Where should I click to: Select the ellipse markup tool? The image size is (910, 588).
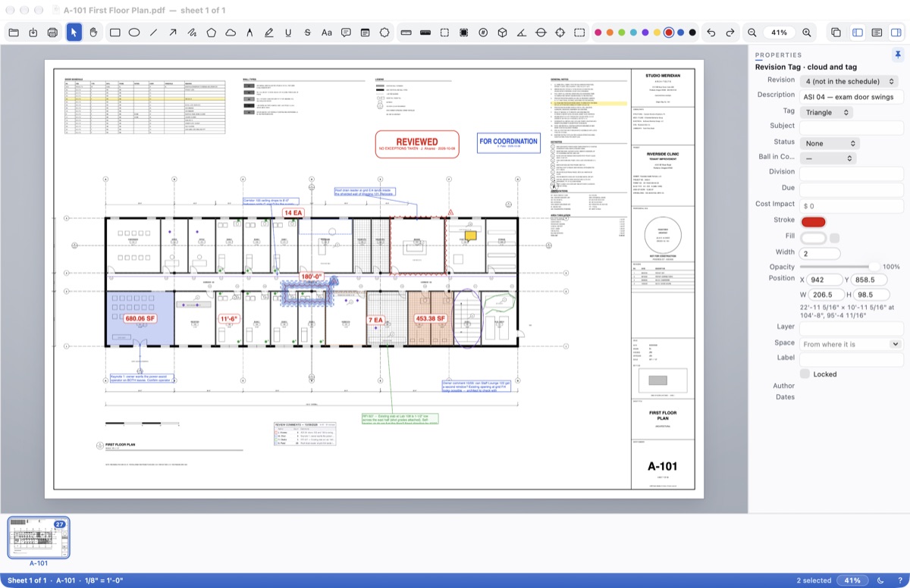click(134, 33)
